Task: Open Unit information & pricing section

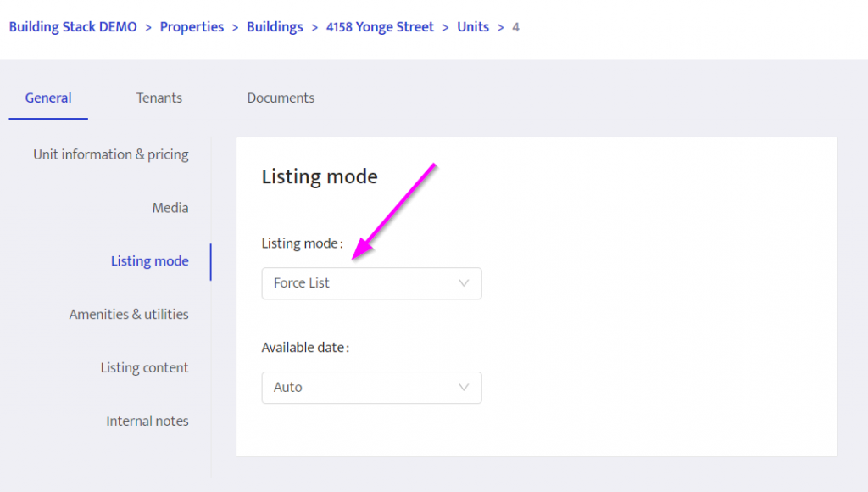Action: 111,154
